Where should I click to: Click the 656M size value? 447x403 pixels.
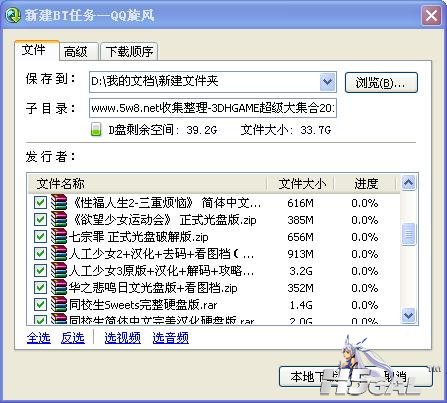(x=301, y=237)
